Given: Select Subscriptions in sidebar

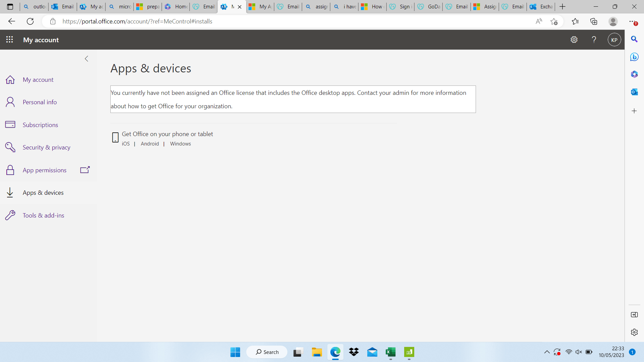Looking at the screenshot, I should pos(40,125).
